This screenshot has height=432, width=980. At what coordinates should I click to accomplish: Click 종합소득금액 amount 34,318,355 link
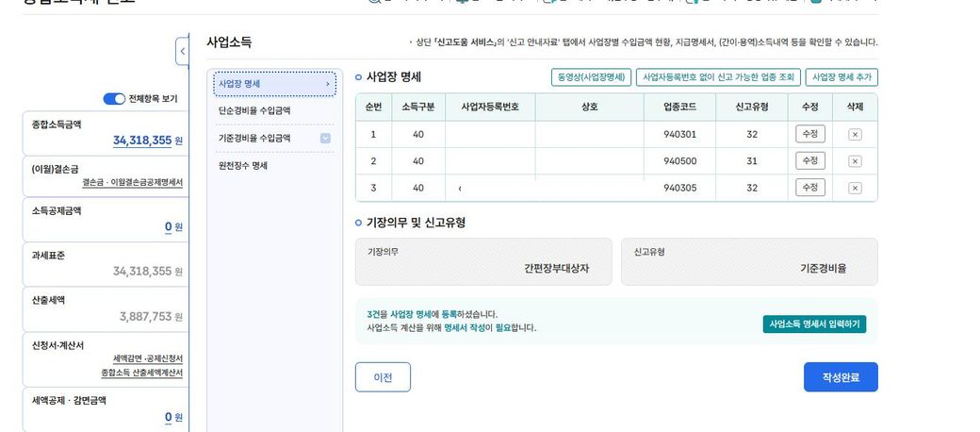[142, 141]
